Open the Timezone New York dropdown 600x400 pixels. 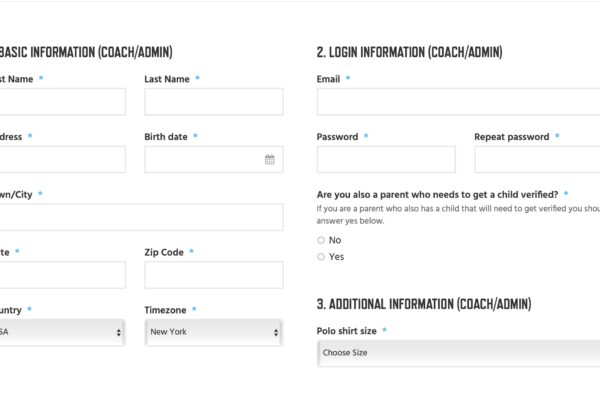click(x=214, y=332)
